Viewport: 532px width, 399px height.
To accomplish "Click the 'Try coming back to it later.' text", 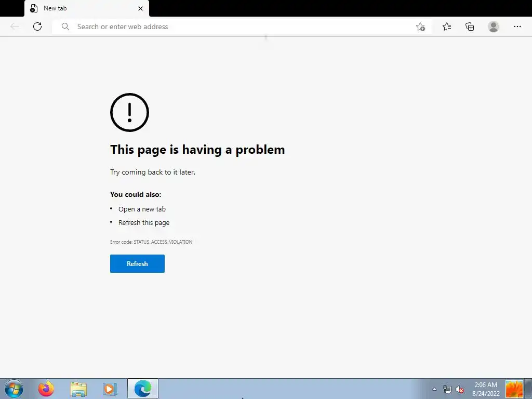I will point(153,172).
